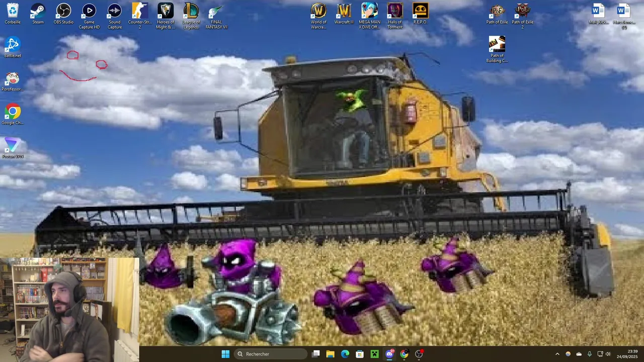Switch to Discord in the taskbar
Image resolution: width=644 pixels, height=362 pixels.
point(389,354)
